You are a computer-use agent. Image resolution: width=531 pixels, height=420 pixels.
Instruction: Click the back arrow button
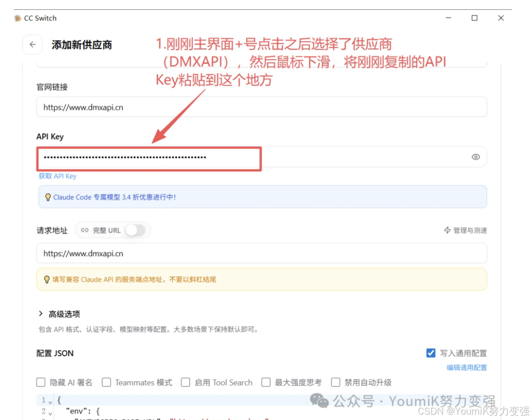[33, 45]
